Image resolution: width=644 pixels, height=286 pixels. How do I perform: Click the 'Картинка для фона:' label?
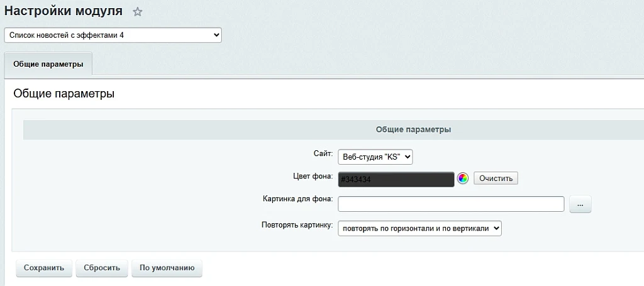297,199
